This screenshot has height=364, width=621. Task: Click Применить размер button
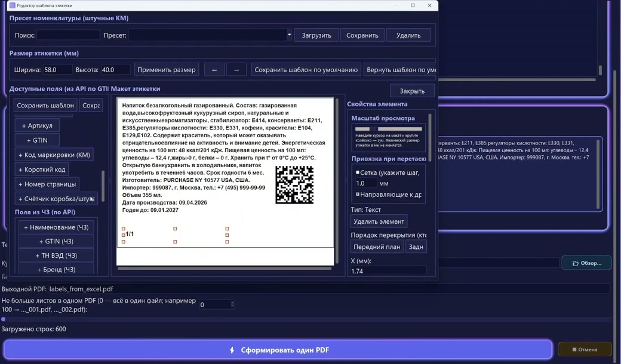coord(167,70)
